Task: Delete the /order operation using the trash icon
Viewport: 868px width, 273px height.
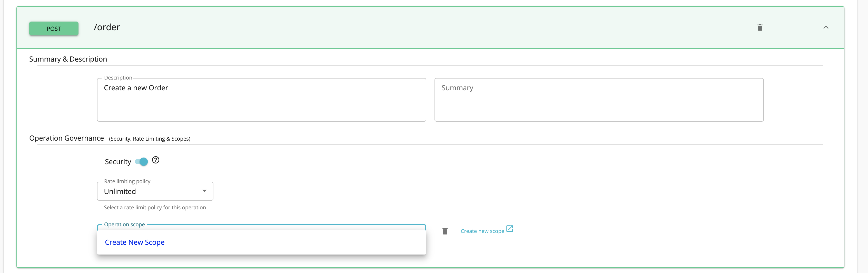Action: coord(760,27)
